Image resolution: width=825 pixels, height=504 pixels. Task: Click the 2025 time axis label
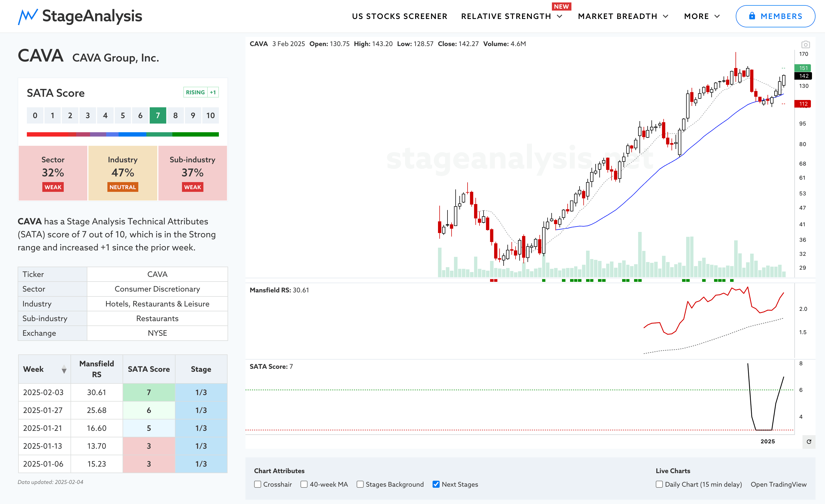768,441
